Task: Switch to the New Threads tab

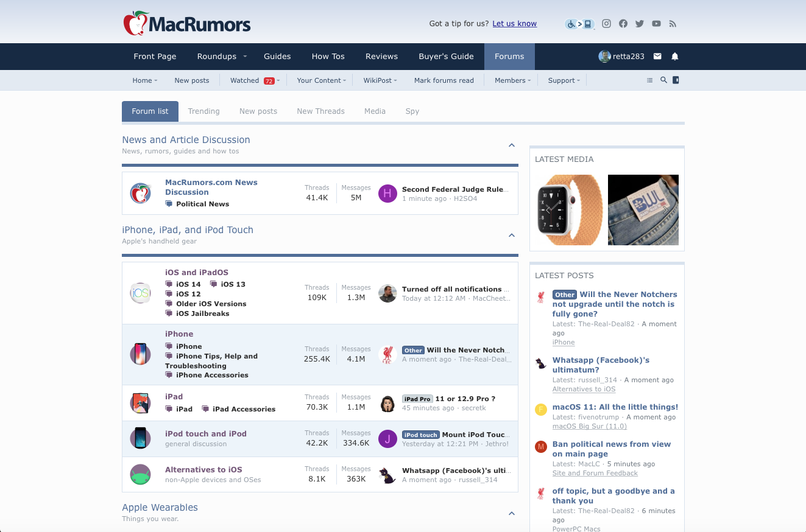Action: pos(320,111)
